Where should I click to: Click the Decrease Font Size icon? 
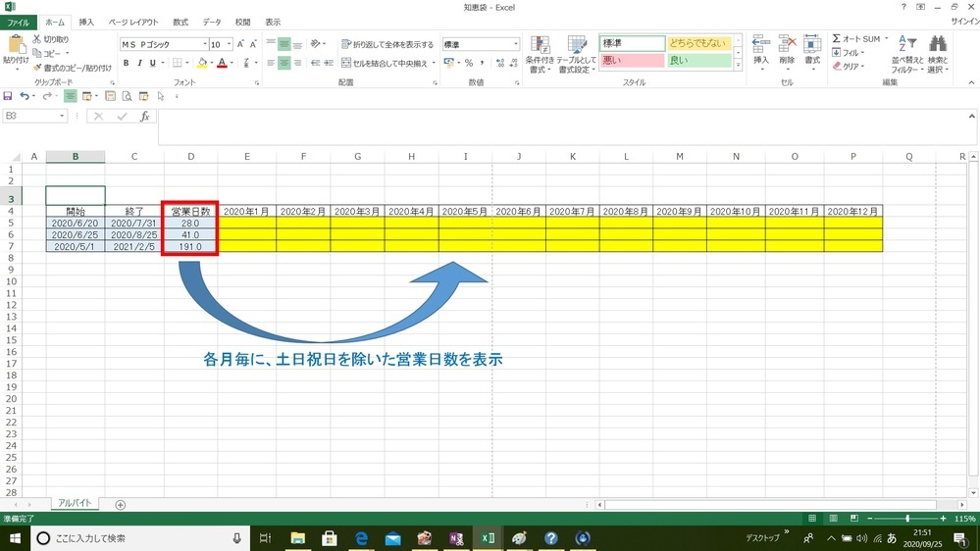click(x=253, y=44)
